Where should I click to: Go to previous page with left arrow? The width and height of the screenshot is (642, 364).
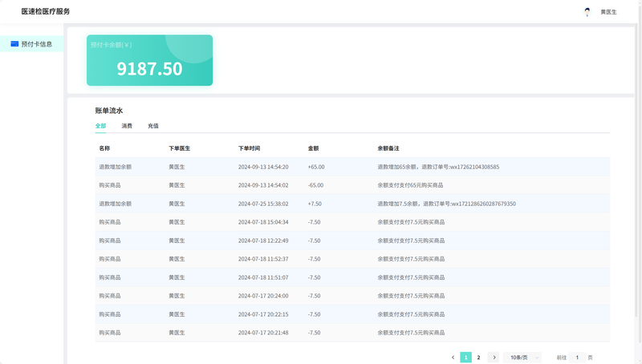pyautogui.click(x=453, y=358)
